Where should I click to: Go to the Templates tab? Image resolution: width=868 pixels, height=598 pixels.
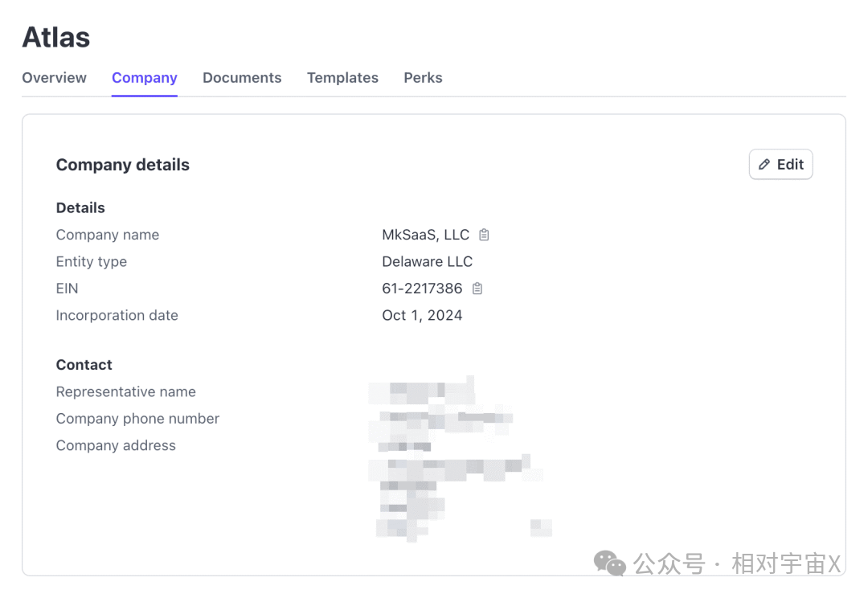342,77
